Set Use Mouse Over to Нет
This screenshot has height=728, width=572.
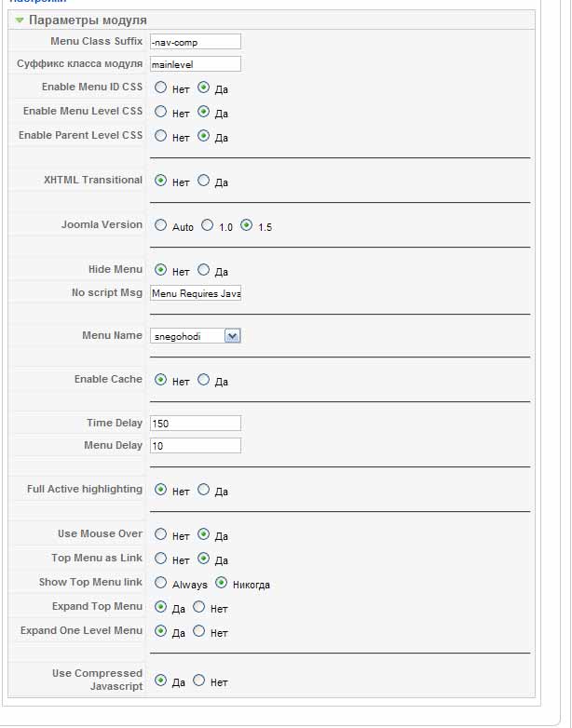coord(161,534)
